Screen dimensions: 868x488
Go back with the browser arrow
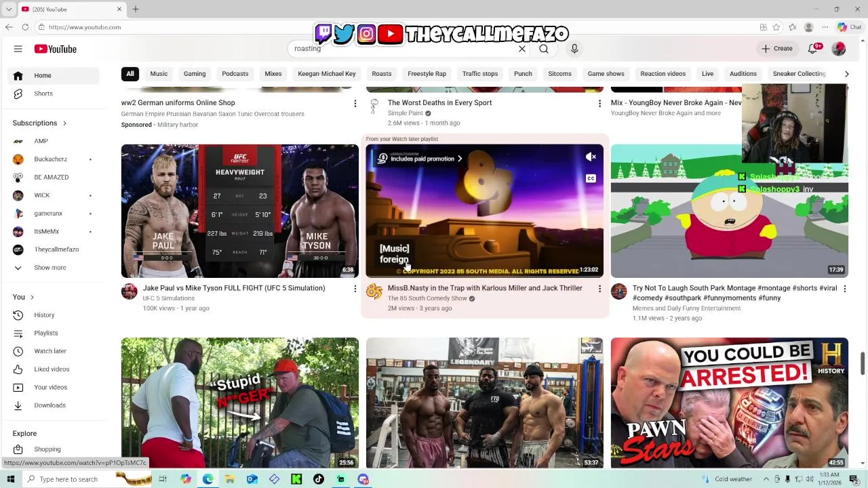click(x=8, y=27)
